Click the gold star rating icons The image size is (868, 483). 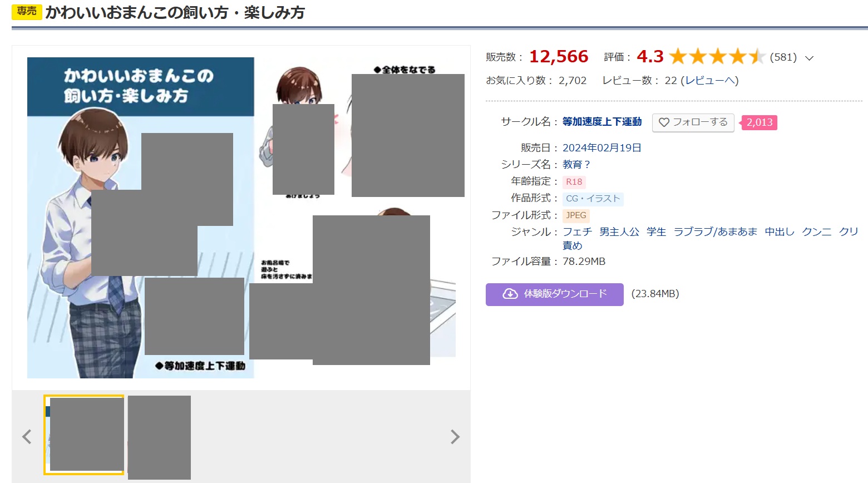click(x=717, y=57)
